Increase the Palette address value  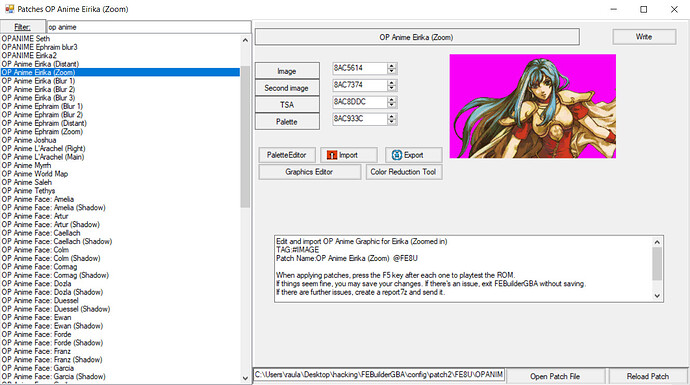(x=392, y=116)
